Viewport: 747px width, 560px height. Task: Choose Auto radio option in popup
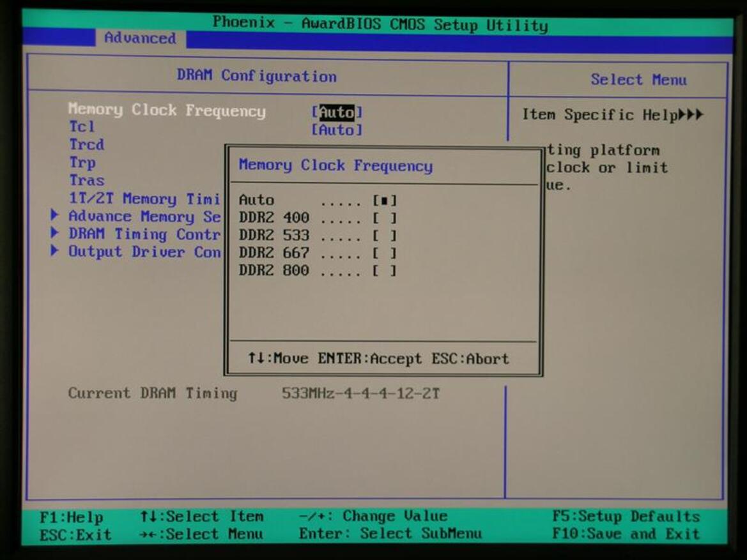click(x=385, y=201)
